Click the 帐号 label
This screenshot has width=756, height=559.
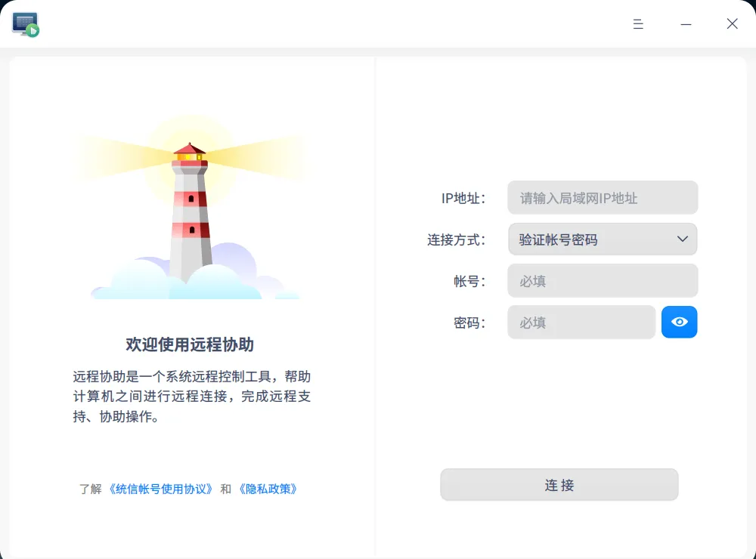(469, 281)
